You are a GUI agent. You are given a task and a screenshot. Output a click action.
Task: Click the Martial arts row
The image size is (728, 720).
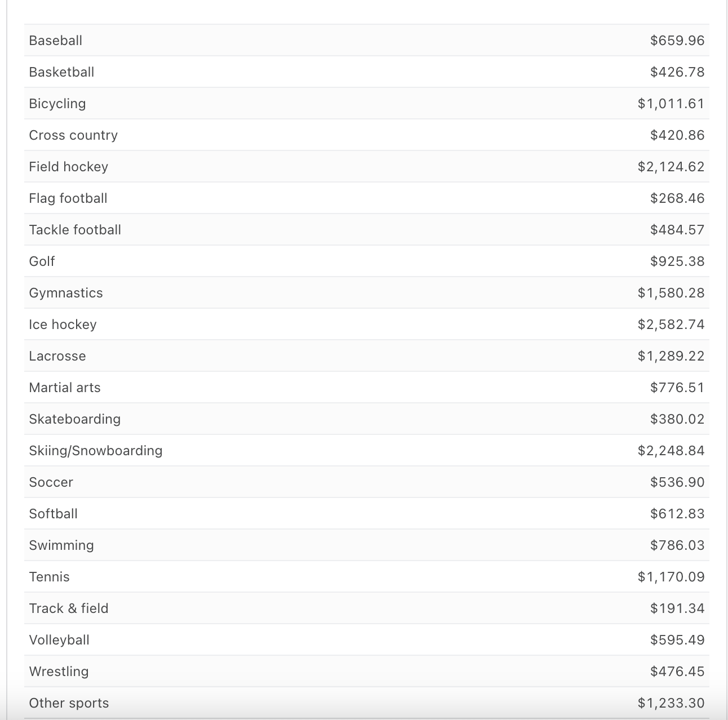[x=366, y=388]
